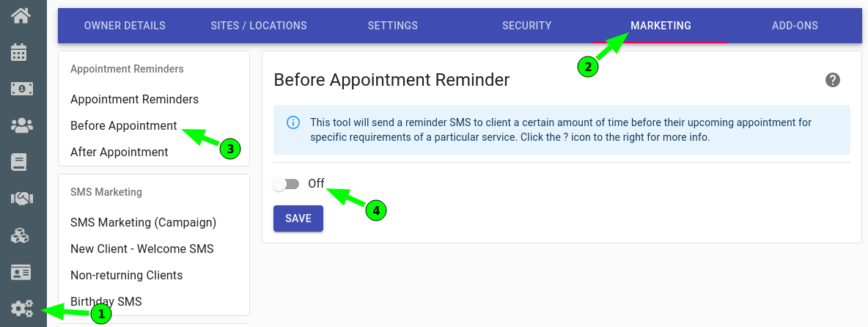Toggle the Before Appointment Reminder switch on
Image resolution: width=868 pixels, height=327 pixels.
[286, 184]
